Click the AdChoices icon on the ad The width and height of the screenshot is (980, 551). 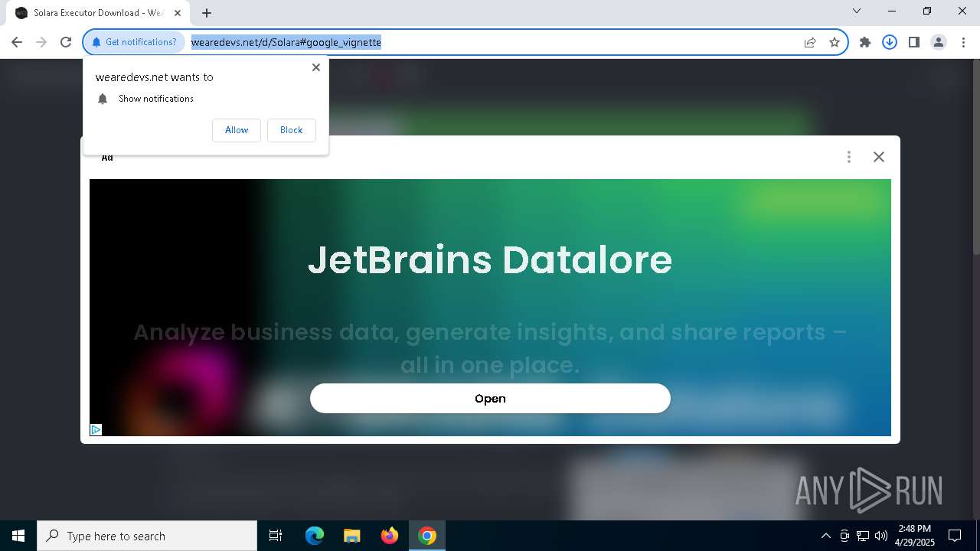96,430
